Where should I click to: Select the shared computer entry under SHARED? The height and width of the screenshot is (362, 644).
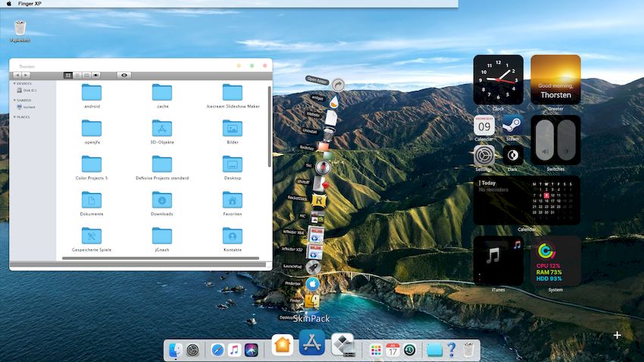pyautogui.click(x=27, y=107)
